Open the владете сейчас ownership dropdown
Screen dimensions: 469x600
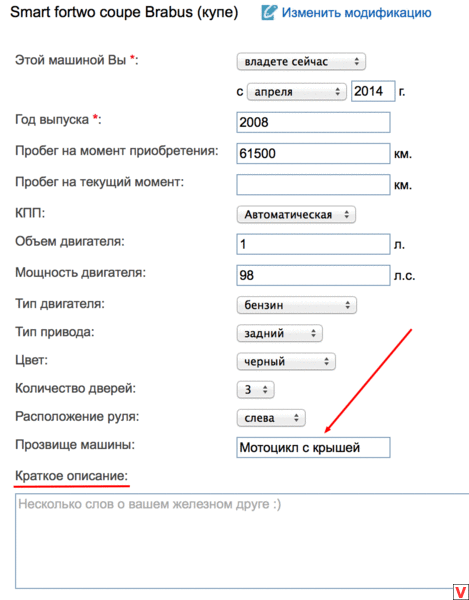[x=301, y=62]
